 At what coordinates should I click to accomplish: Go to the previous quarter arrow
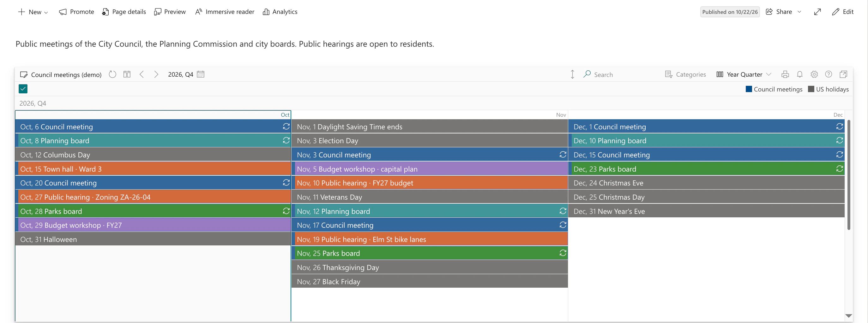point(142,74)
